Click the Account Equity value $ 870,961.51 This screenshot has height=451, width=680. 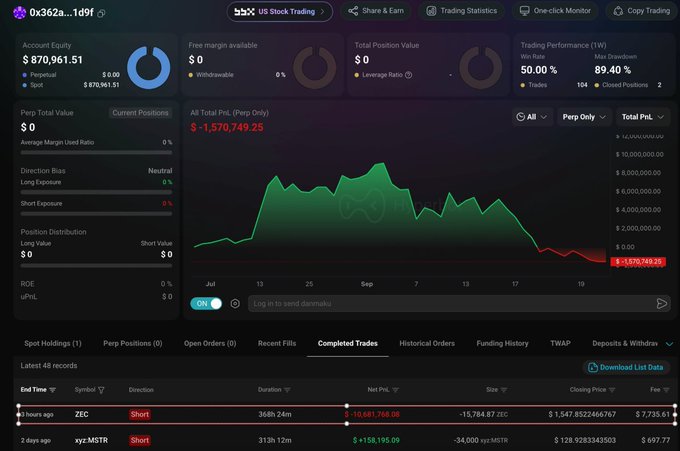pos(52,60)
